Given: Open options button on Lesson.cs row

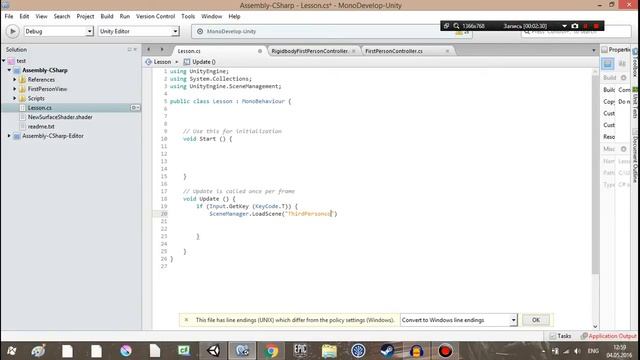Looking at the screenshot, I should pos(135,108).
